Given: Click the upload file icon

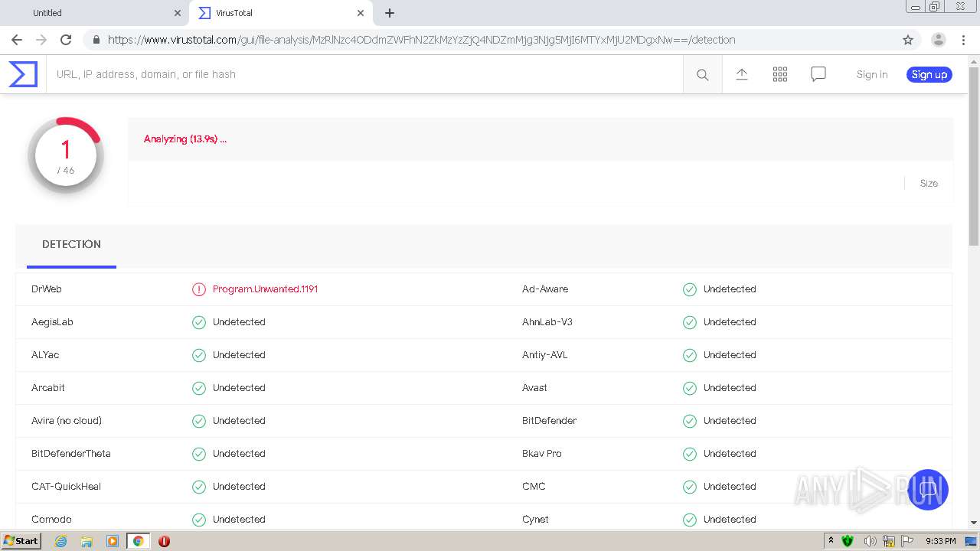Looking at the screenshot, I should pos(742,74).
